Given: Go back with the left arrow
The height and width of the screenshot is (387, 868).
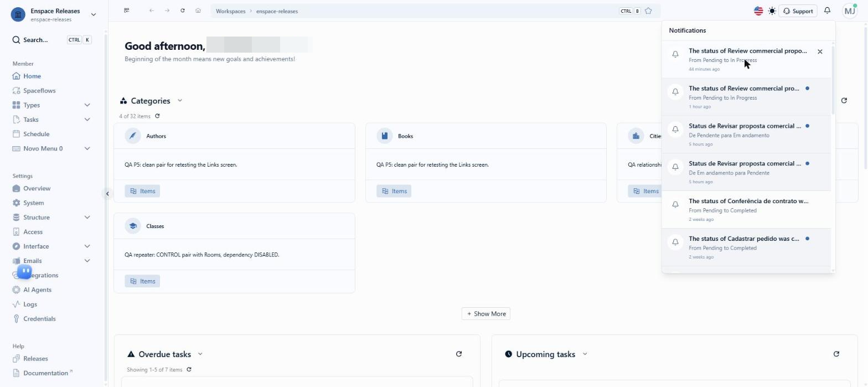Looking at the screenshot, I should [x=151, y=11].
